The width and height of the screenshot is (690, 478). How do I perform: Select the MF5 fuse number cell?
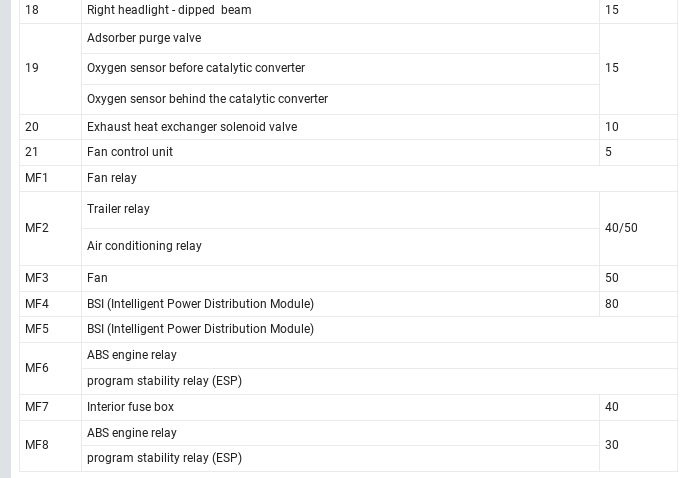(37, 329)
